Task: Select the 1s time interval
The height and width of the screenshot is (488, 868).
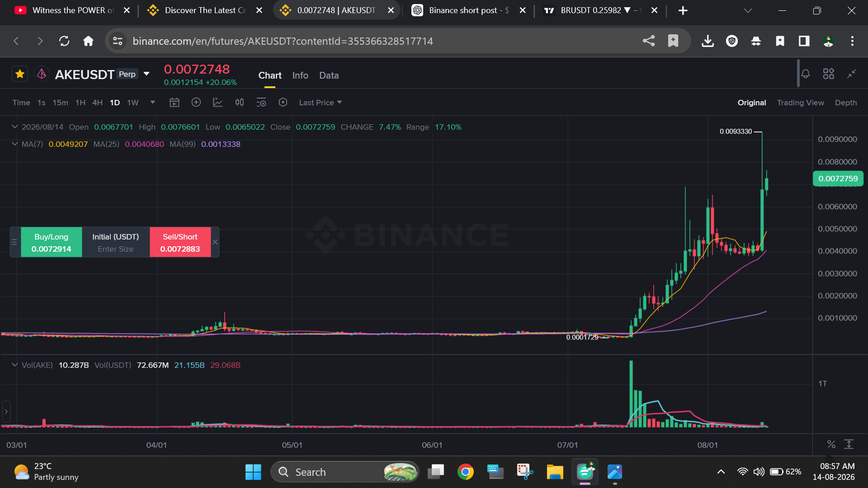Action: tap(42, 103)
